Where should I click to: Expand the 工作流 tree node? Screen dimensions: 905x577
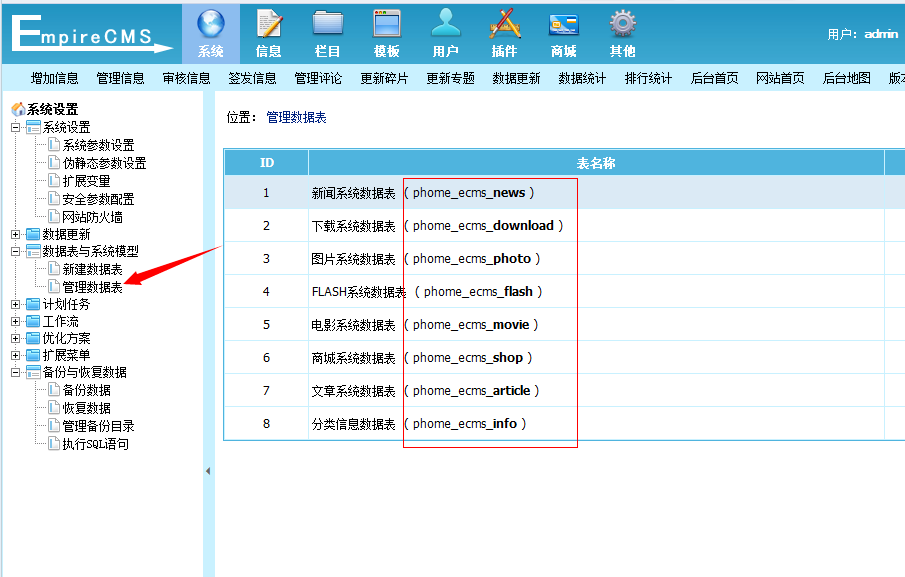tap(16, 321)
